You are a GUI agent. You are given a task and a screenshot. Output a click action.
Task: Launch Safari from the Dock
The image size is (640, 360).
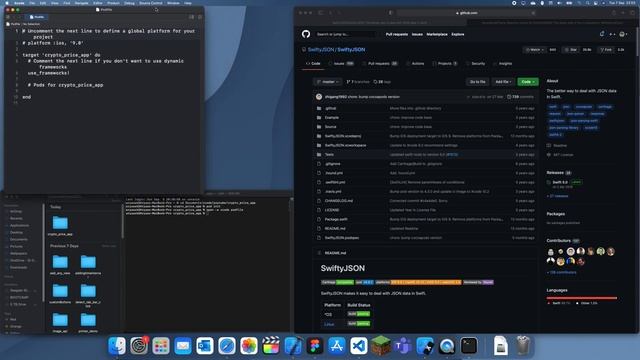[227, 346]
